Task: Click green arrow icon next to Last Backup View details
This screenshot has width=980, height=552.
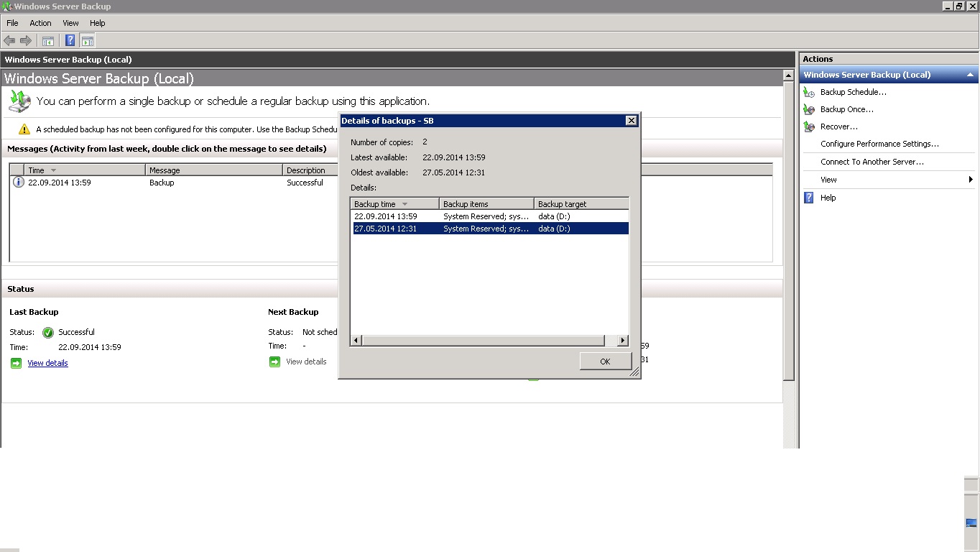Action: [x=16, y=363]
